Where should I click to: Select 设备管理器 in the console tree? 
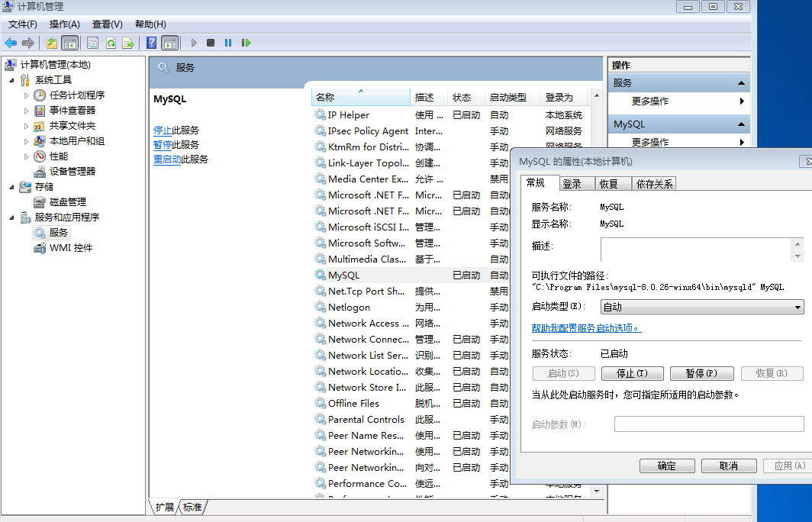[x=72, y=172]
